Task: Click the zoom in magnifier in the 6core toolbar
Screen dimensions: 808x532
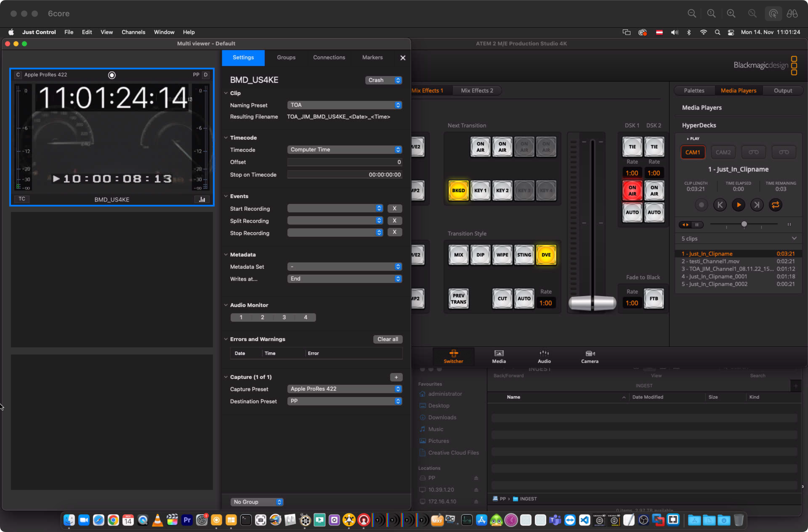Action: tap(731, 14)
